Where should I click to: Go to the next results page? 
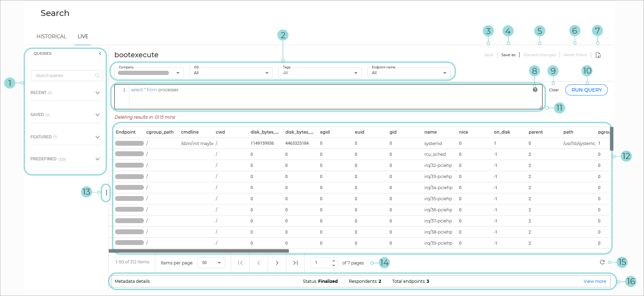click(277, 263)
